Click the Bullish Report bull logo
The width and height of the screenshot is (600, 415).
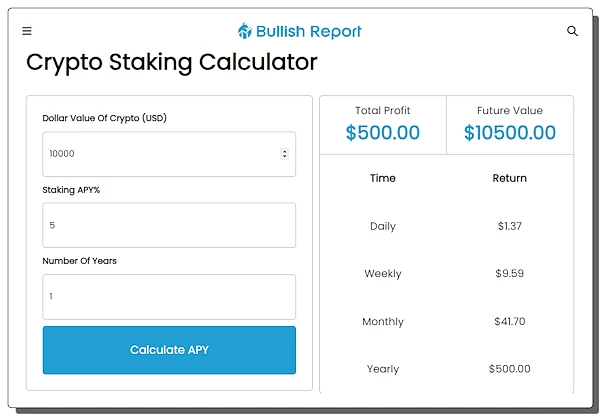point(246,31)
